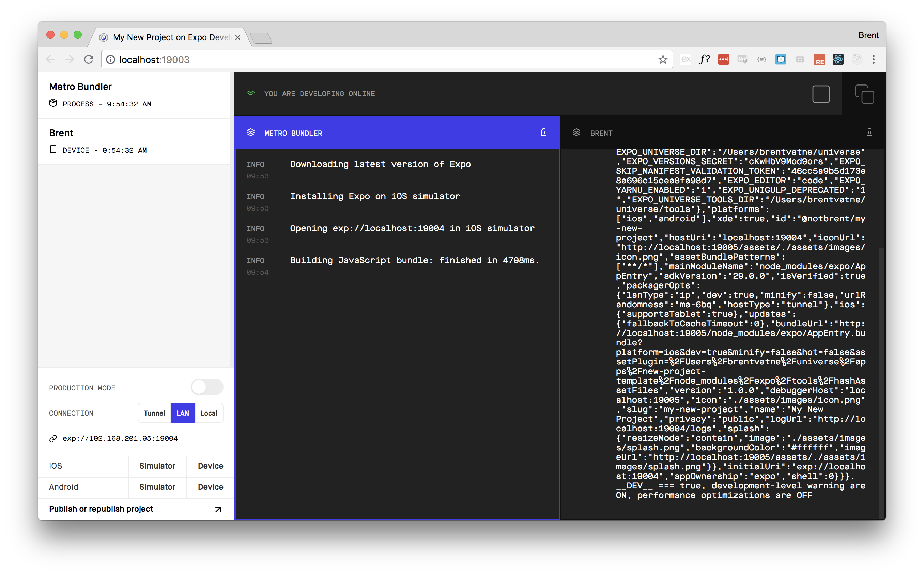This screenshot has width=924, height=575.
Task: Click the Metro Bundler wifi/status icon
Action: 251,93
